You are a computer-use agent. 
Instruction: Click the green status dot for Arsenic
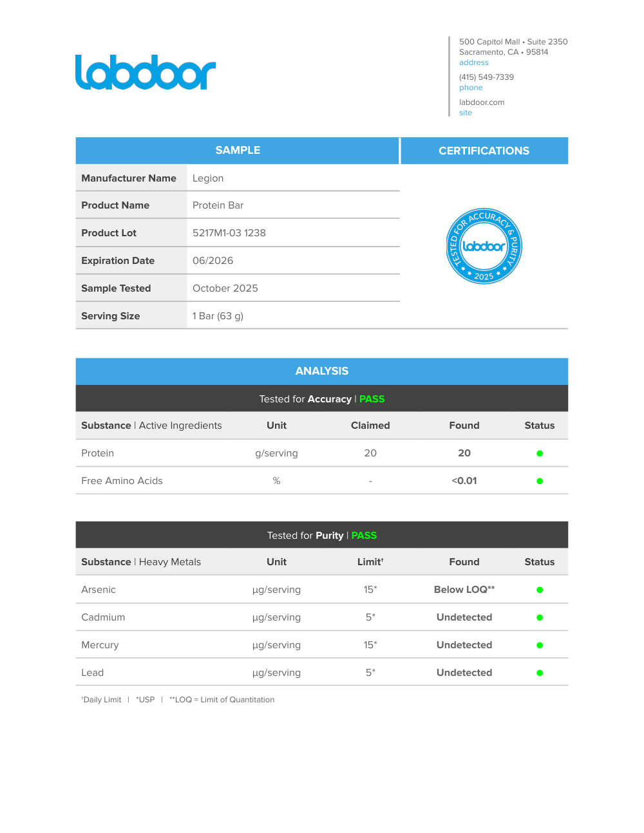pos(540,590)
